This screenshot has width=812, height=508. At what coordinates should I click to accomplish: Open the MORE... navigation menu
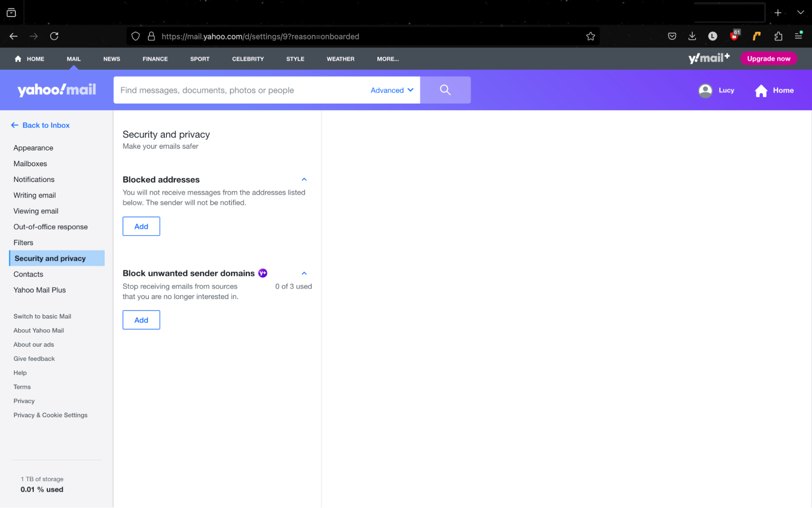point(388,59)
